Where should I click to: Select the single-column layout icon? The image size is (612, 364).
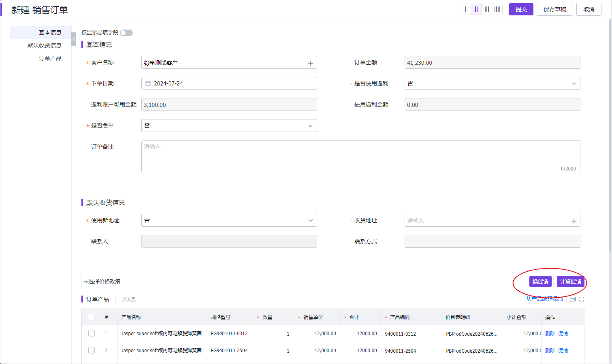(x=465, y=9)
